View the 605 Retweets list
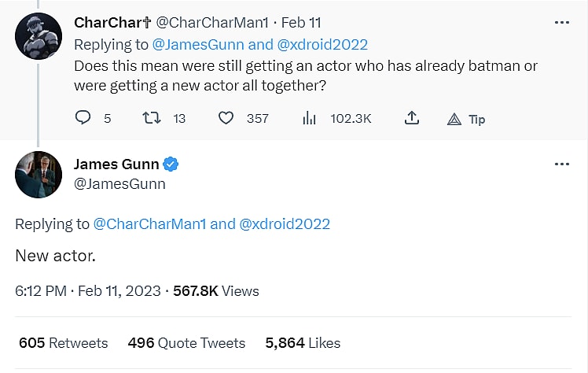The width and height of the screenshot is (588, 373). (63, 343)
